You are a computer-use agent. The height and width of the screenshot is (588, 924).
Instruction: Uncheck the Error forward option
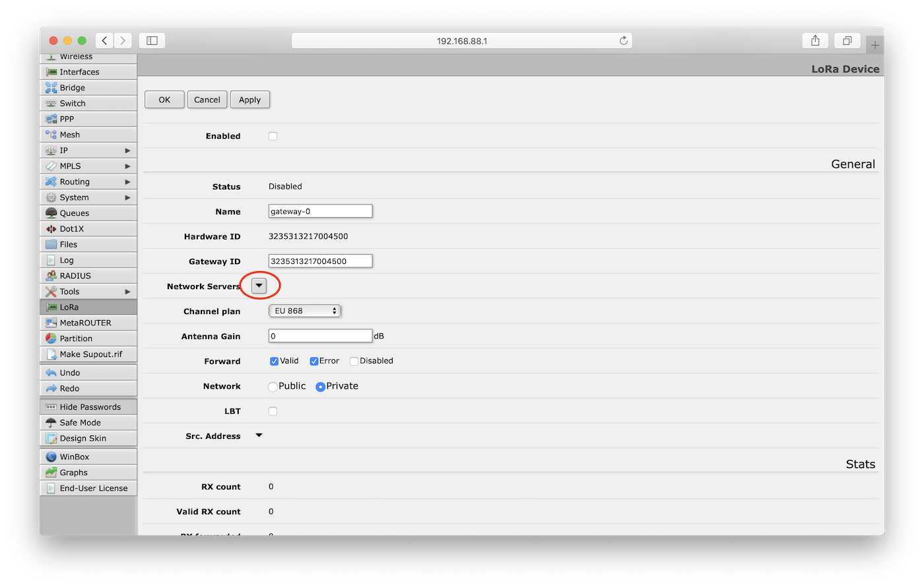314,361
